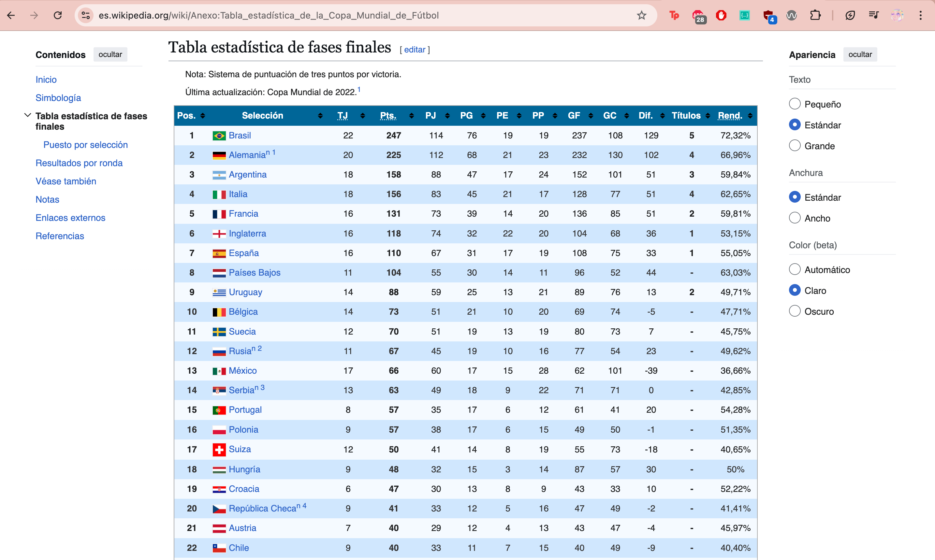
Task: Click the editar link beside the heading
Action: coord(415,50)
